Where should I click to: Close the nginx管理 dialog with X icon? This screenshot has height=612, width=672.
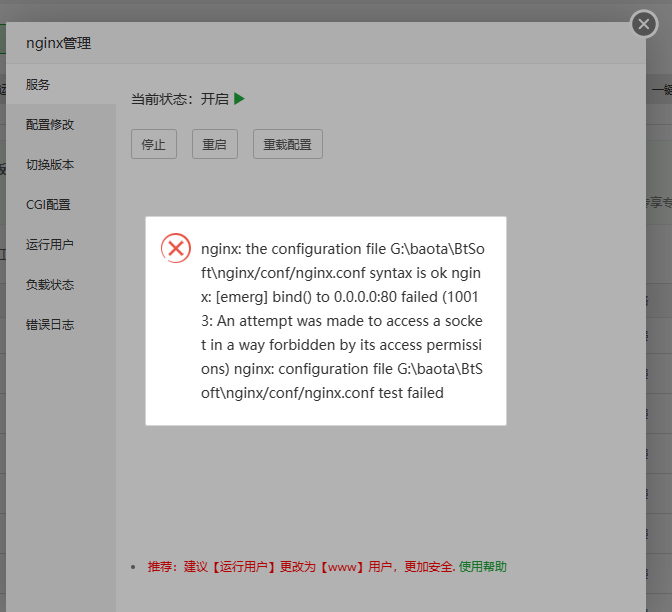pos(644,24)
